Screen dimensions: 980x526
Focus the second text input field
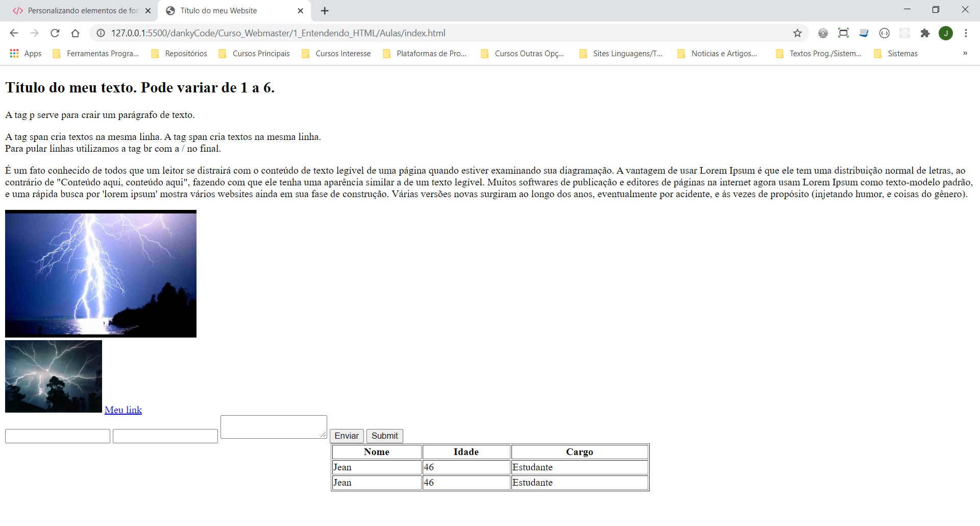tap(165, 436)
